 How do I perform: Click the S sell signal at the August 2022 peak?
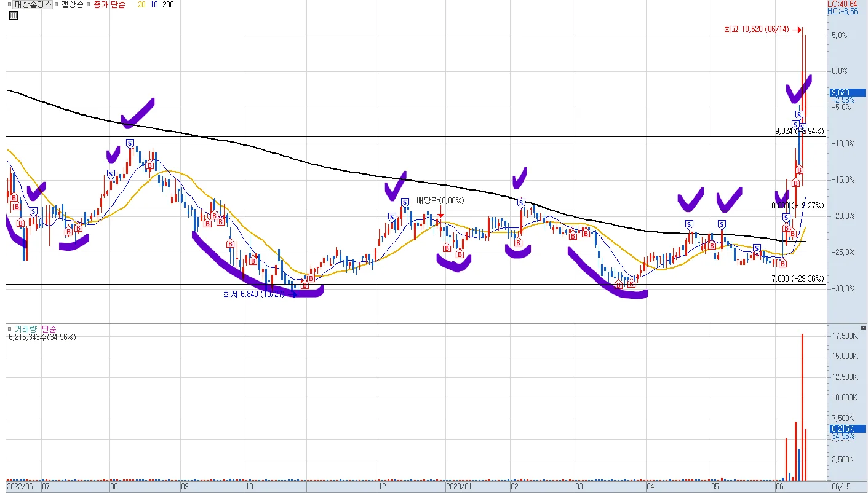pos(130,143)
